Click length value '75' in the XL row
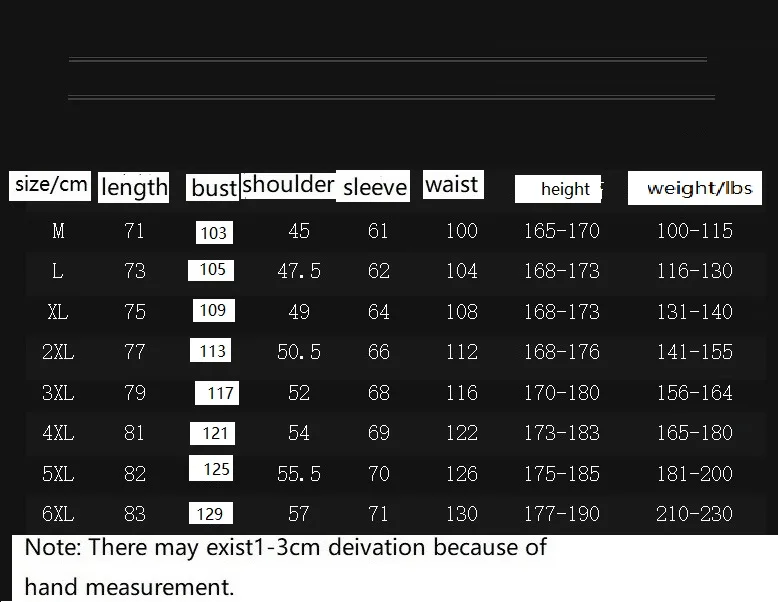The width and height of the screenshot is (778, 602). 134,312
